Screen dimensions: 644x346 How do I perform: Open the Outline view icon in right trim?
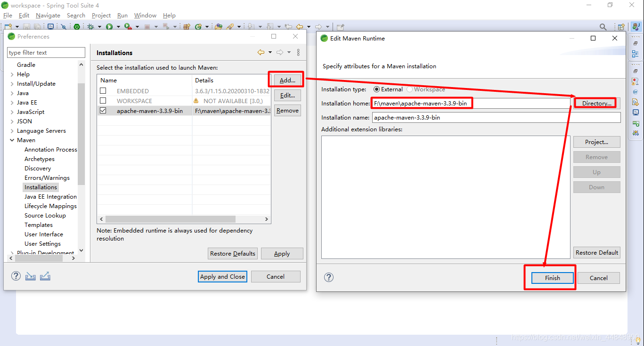pyautogui.click(x=636, y=54)
